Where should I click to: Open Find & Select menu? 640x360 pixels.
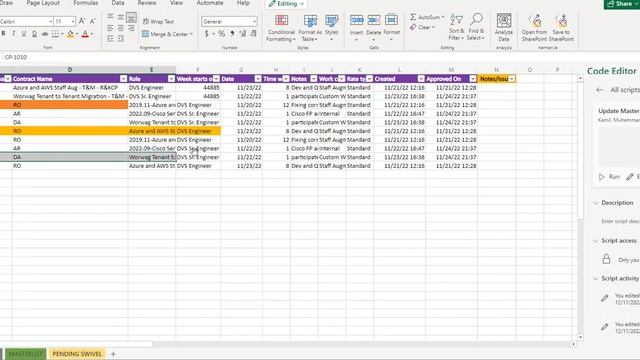(x=476, y=27)
